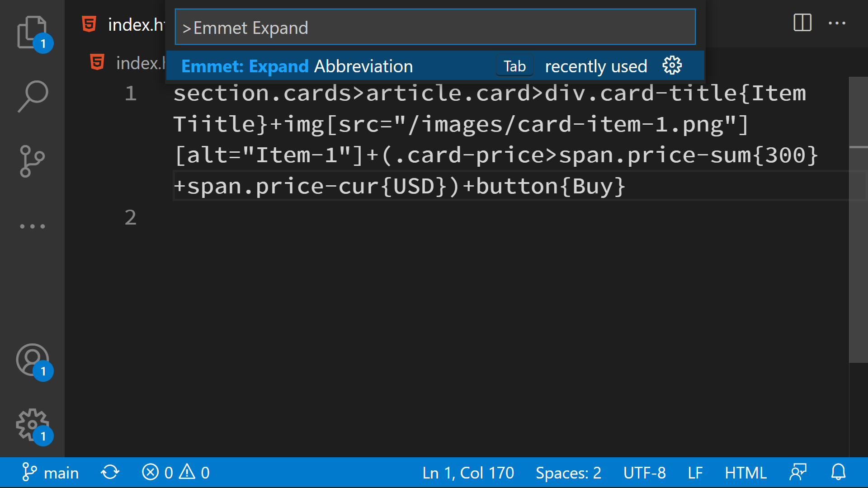The width and height of the screenshot is (868, 488).
Task: Open Emmet command settings gear in palette
Action: 672,66
